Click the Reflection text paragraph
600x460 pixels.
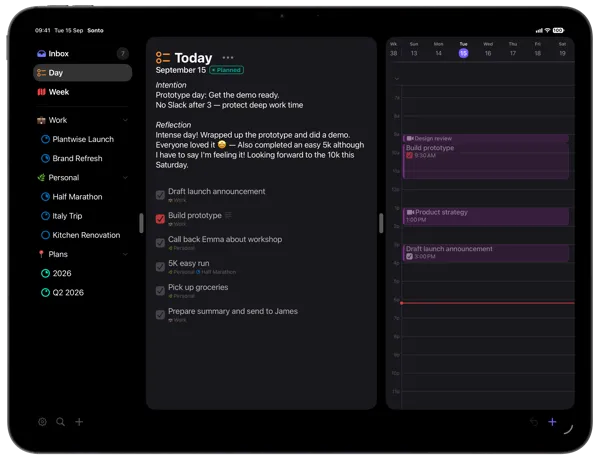pyautogui.click(x=260, y=150)
